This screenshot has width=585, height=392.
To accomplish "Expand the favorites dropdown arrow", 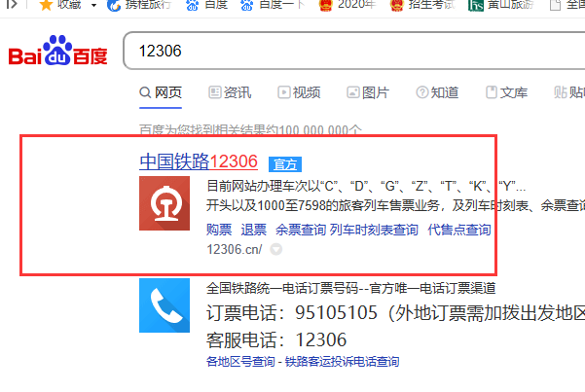I will pos(93,5).
